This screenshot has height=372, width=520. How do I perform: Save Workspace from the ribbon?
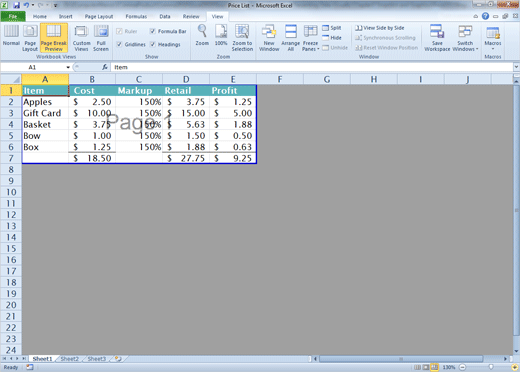tap(437, 37)
